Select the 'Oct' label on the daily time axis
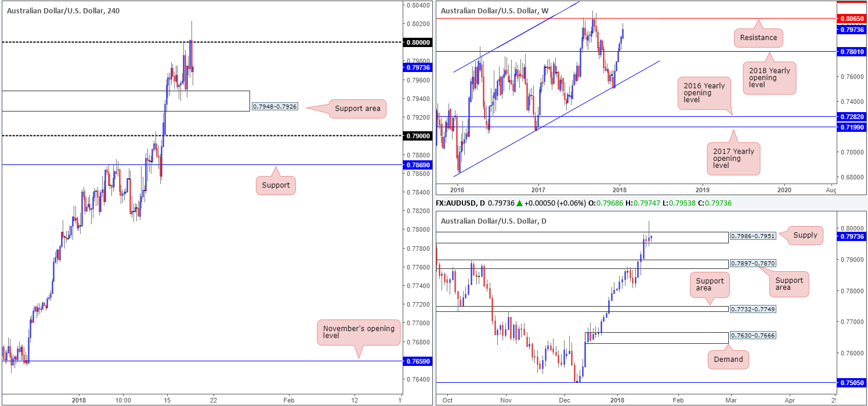The height and width of the screenshot is (406, 868). click(x=447, y=400)
